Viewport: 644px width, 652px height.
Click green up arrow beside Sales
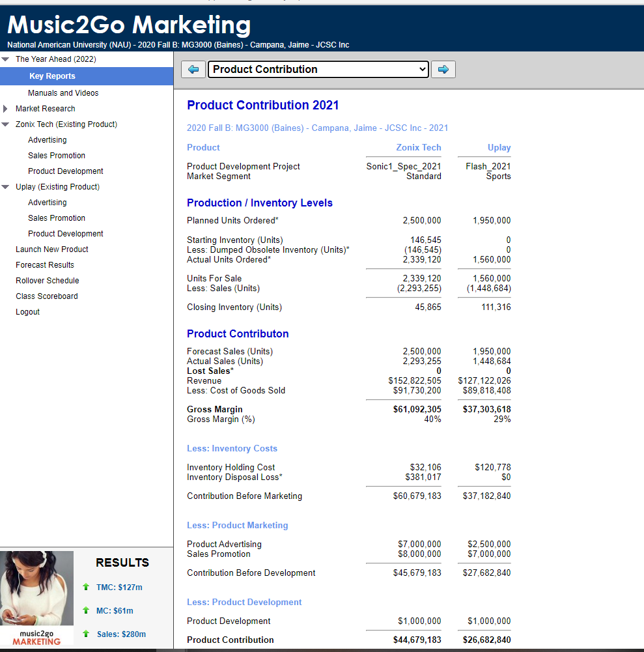[x=86, y=634]
